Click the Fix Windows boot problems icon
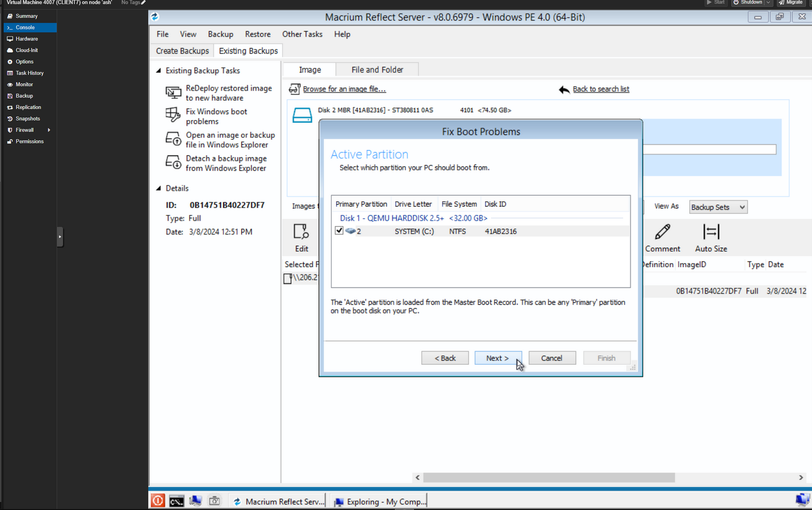Image resolution: width=812 pixels, height=510 pixels. [173, 115]
